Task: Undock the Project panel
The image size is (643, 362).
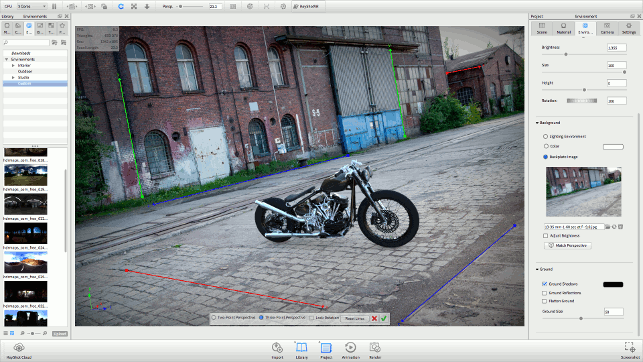Action: click(632, 16)
